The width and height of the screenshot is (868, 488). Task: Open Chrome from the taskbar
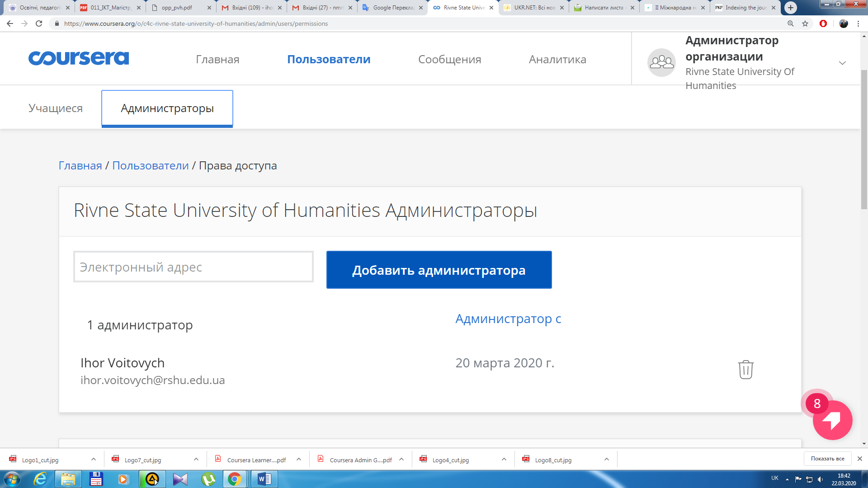click(x=234, y=479)
